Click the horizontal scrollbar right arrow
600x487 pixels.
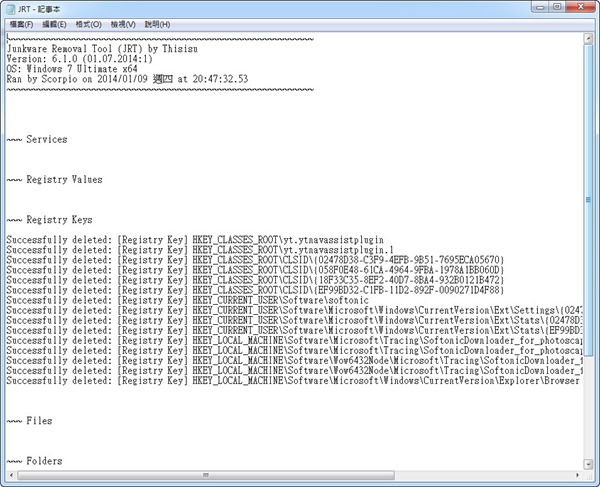[x=577, y=475]
